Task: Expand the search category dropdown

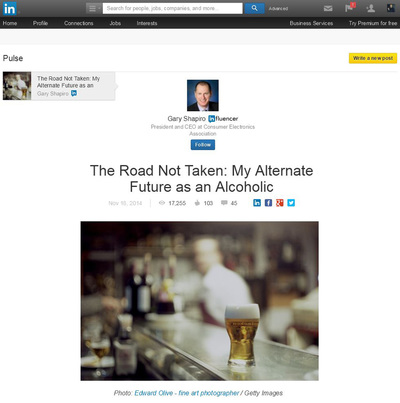Action: coord(93,8)
